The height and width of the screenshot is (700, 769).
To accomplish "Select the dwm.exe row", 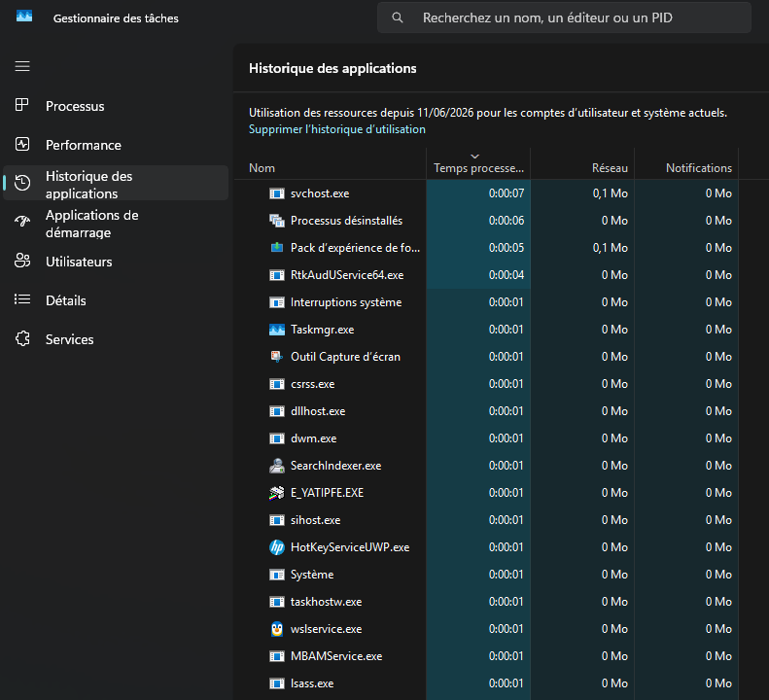I will pyautogui.click(x=502, y=438).
